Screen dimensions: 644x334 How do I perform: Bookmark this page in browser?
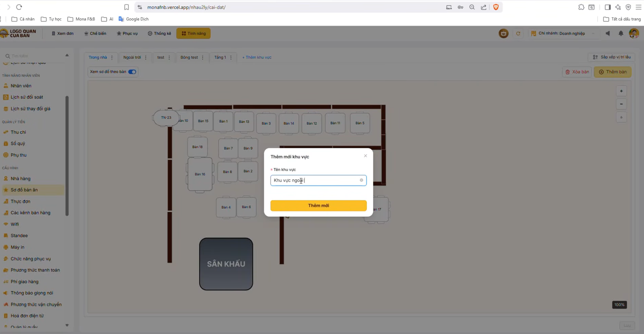pos(127,7)
